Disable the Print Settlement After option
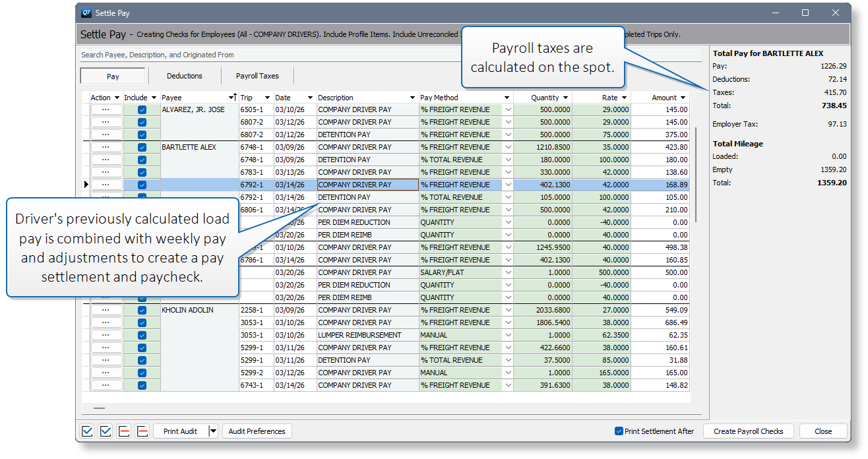The width and height of the screenshot is (868, 459). tap(618, 431)
